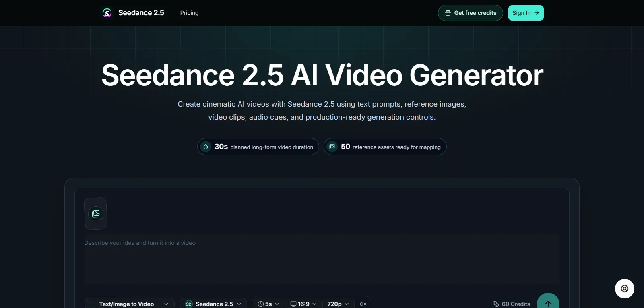Expand the Seedance 2.5 model selector
The image size is (644, 308).
point(213,304)
